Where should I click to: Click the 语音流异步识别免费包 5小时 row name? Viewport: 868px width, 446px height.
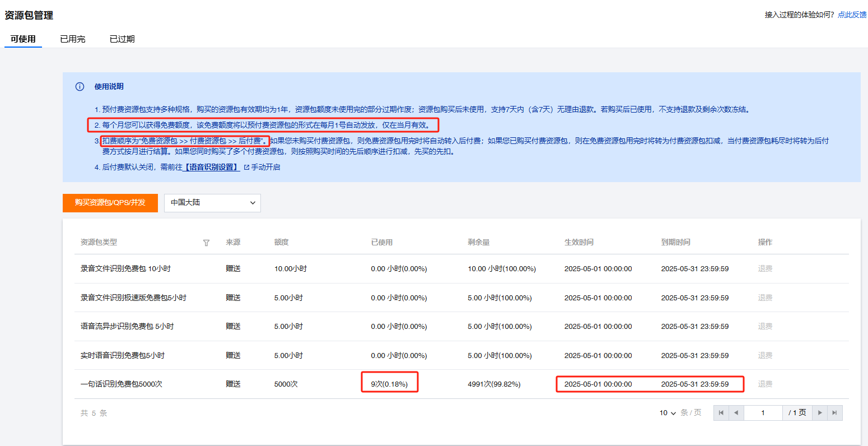coord(127,327)
